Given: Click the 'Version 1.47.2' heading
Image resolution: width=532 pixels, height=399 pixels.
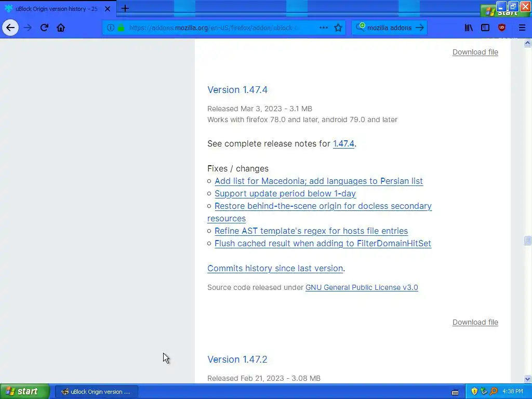Looking at the screenshot, I should (x=237, y=360).
